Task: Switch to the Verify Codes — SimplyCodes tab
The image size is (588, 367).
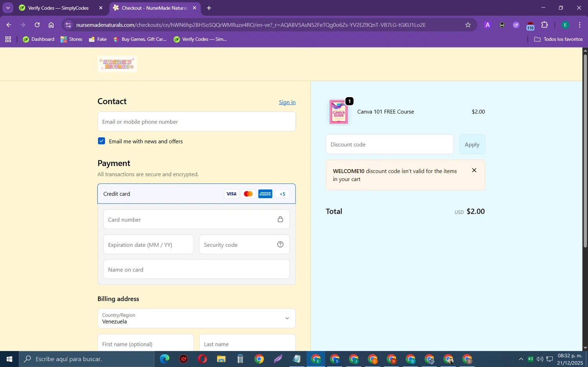Action: point(59,8)
